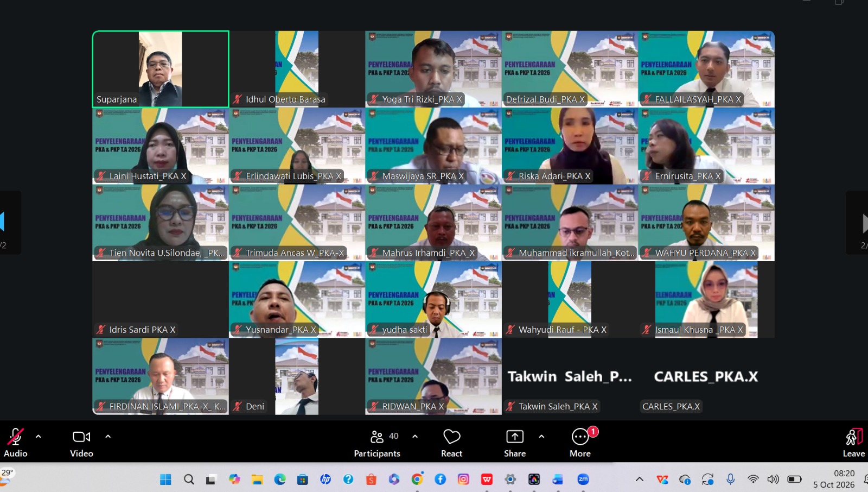Launch Microsoft Edge from taskbar
This screenshot has height=492, width=868.
tap(280, 479)
